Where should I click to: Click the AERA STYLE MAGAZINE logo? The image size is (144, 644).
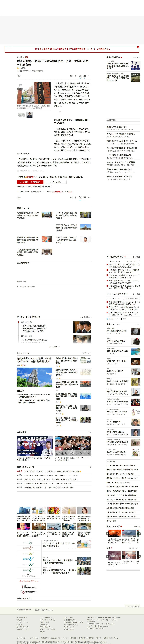(29, 575)
